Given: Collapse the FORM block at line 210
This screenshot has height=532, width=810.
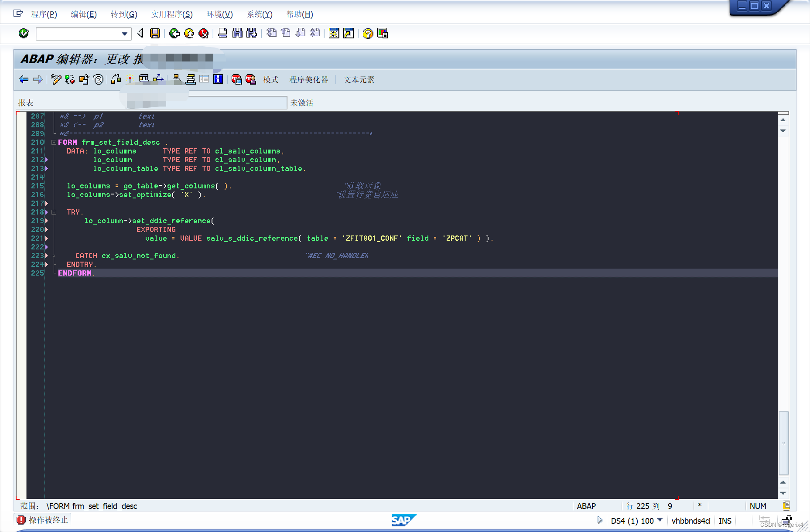Looking at the screenshot, I should 54,143.
